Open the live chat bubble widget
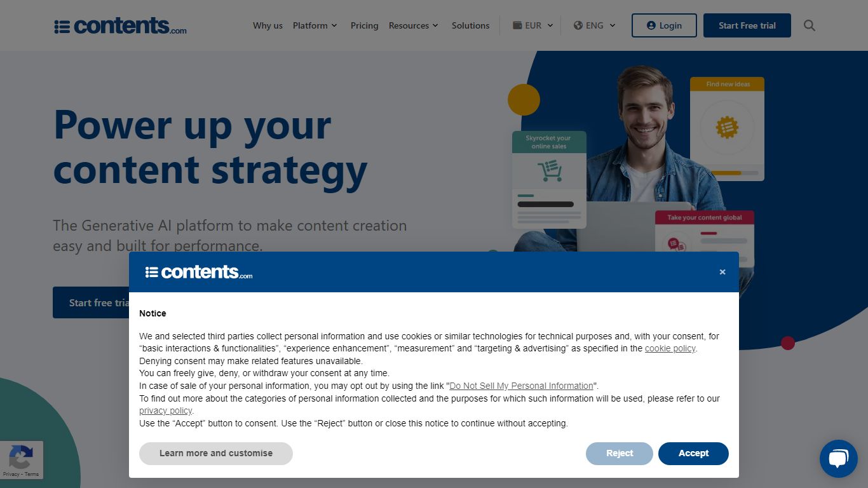 [838, 458]
